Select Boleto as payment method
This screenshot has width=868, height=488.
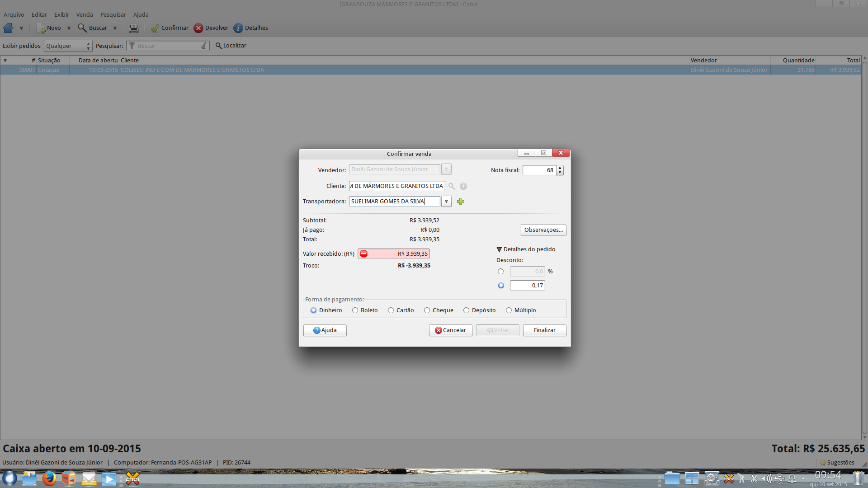coord(355,310)
